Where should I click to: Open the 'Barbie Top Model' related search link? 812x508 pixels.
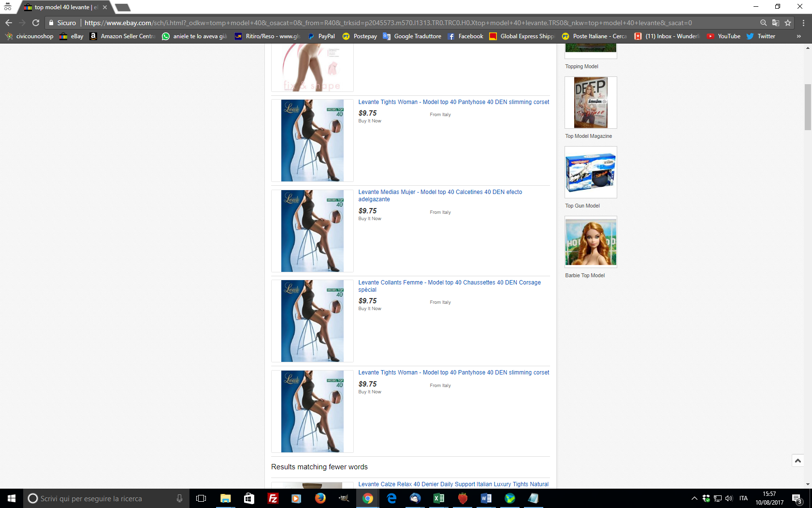(585, 276)
